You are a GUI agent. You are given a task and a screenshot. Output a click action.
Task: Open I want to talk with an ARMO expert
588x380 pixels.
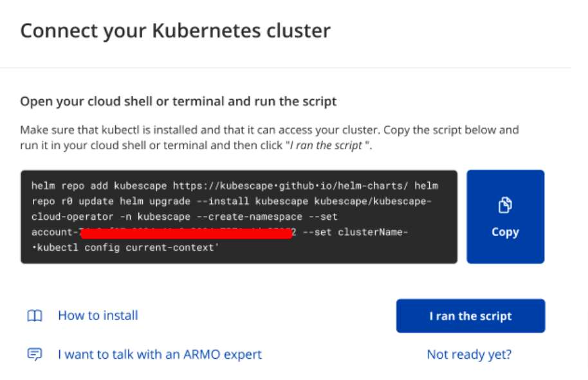point(160,354)
